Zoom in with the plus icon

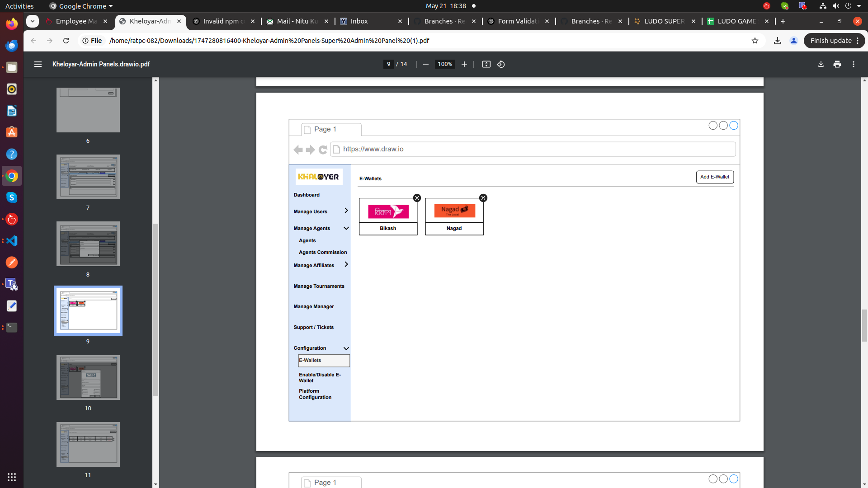point(464,64)
